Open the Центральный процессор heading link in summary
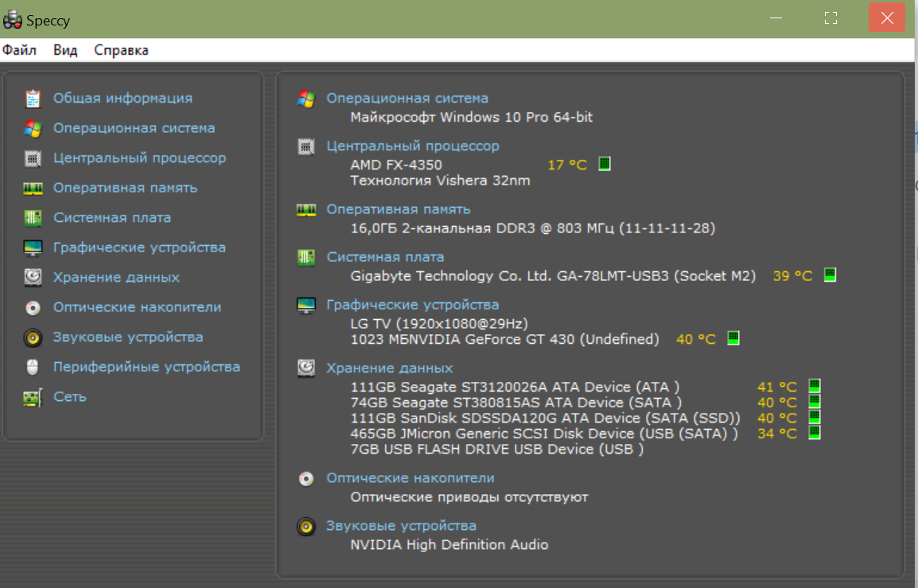 (x=413, y=146)
